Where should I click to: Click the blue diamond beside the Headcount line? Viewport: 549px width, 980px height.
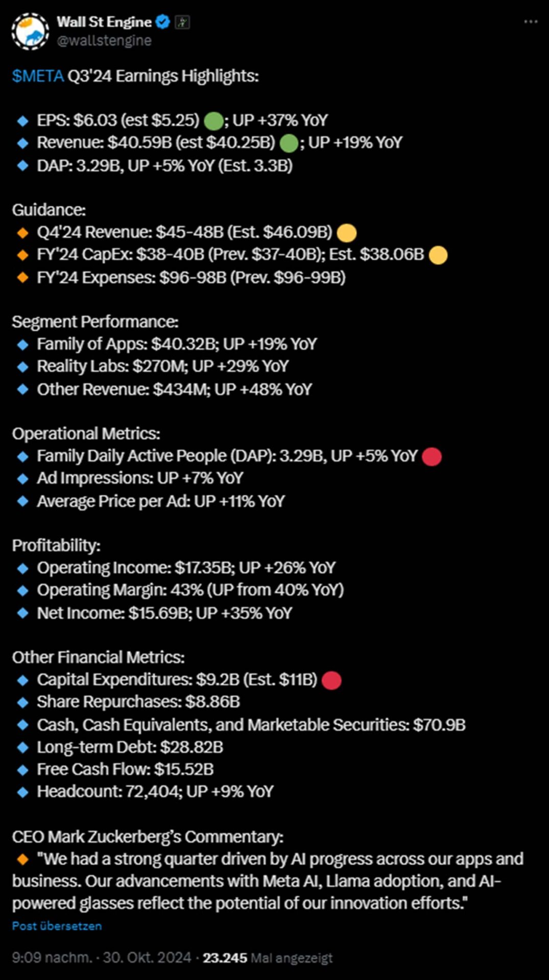tap(22, 792)
